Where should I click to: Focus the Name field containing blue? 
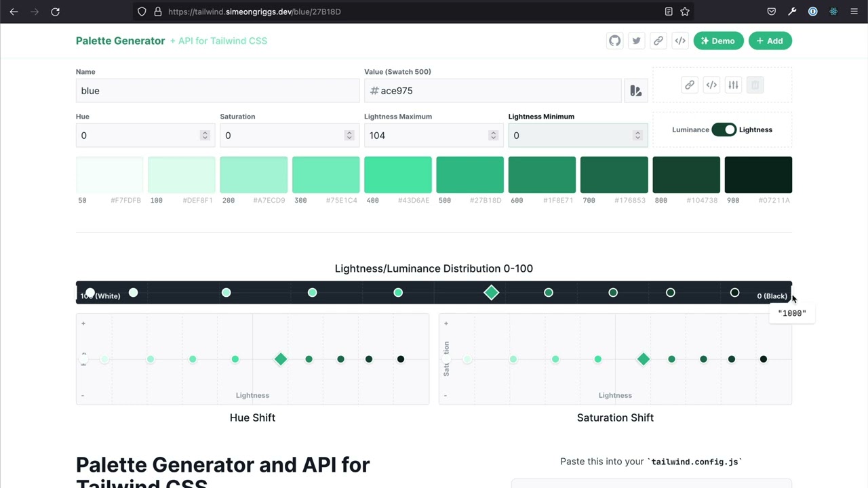coord(218,91)
